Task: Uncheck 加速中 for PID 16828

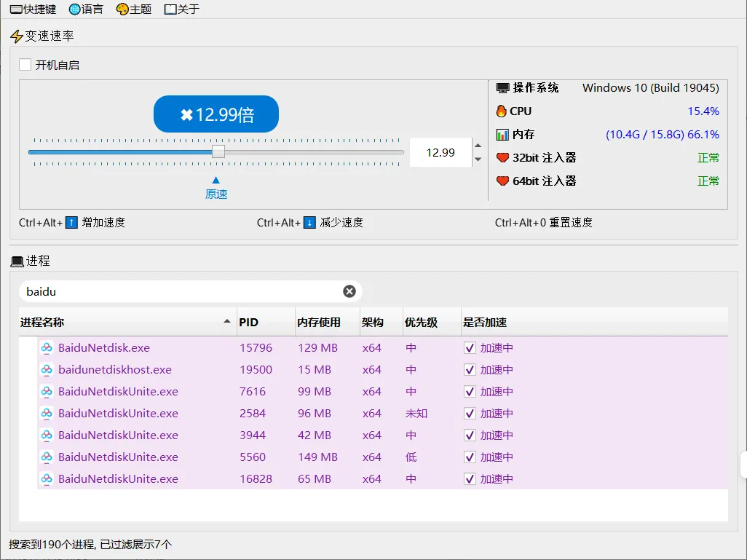Action: coord(470,479)
